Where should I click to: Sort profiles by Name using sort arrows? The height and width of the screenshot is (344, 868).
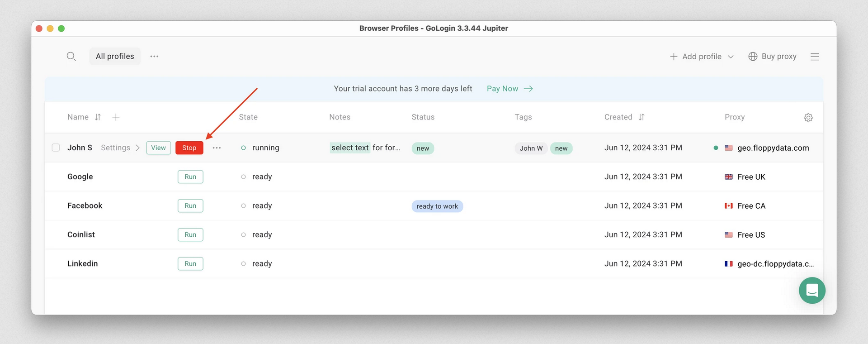coord(98,117)
